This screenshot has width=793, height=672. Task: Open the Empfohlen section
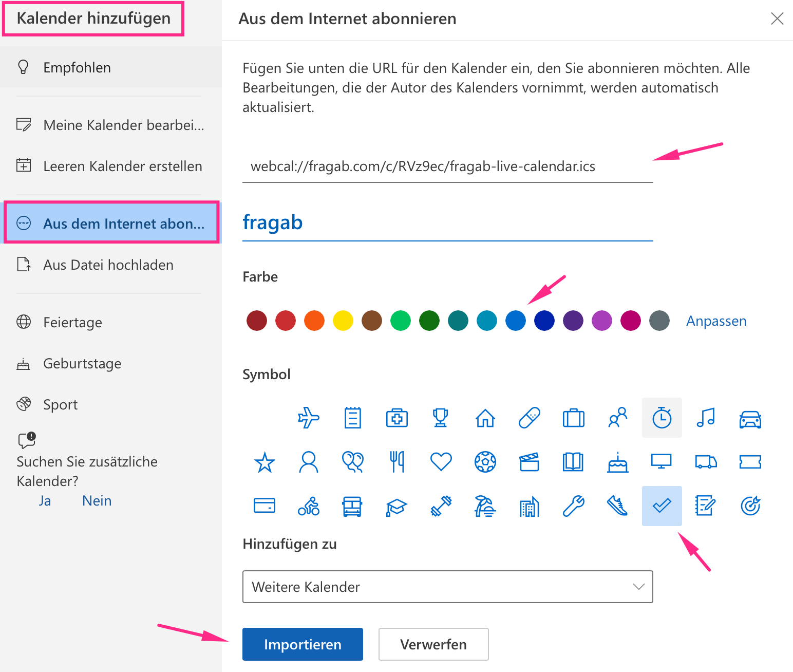coord(111,67)
